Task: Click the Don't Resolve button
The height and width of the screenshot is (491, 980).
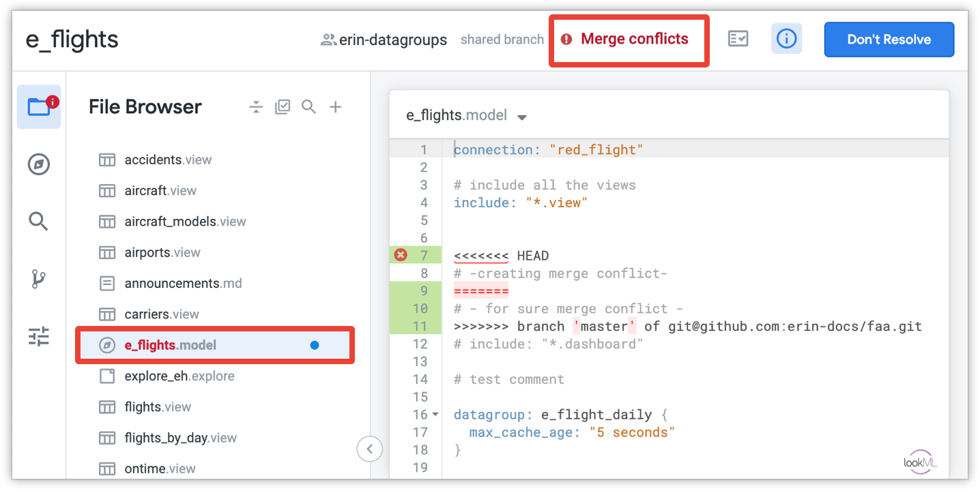Action: 889,40
